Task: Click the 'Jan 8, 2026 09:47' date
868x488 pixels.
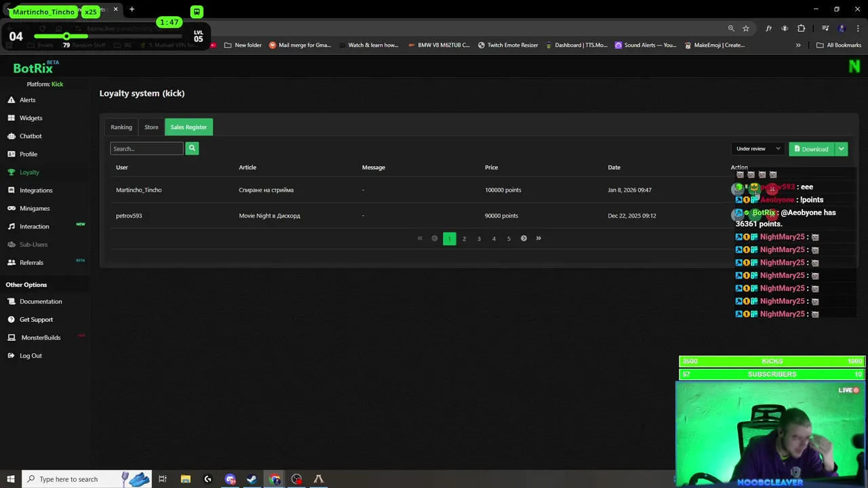Action: (629, 190)
